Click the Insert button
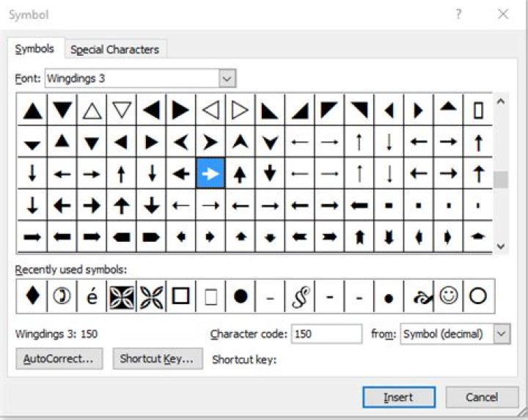This screenshot has height=420, width=528. tap(399, 397)
